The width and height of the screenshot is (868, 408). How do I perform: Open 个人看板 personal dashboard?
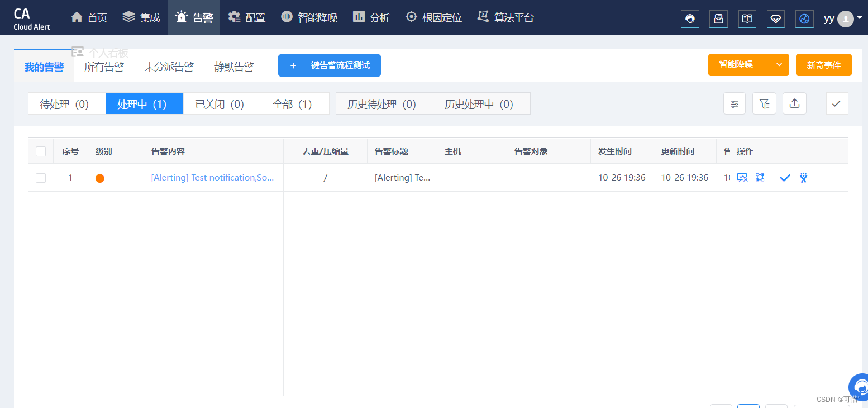pos(101,53)
